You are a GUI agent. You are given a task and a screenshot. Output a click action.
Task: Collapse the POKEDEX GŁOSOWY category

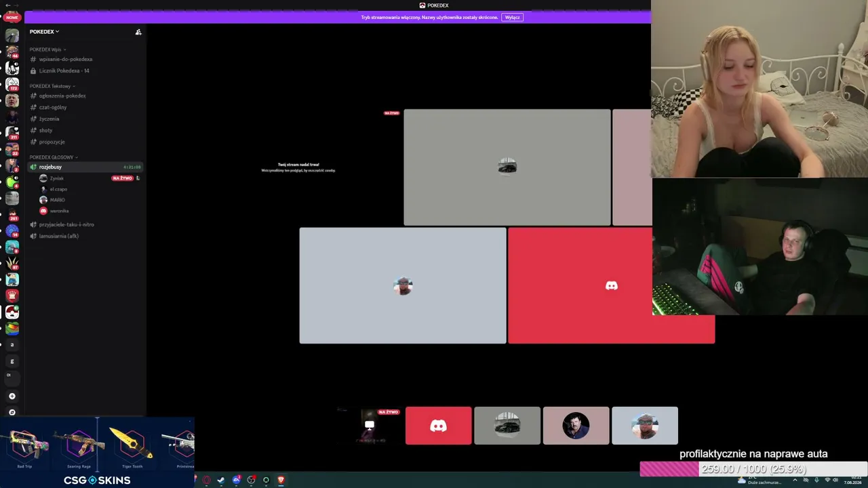click(54, 157)
